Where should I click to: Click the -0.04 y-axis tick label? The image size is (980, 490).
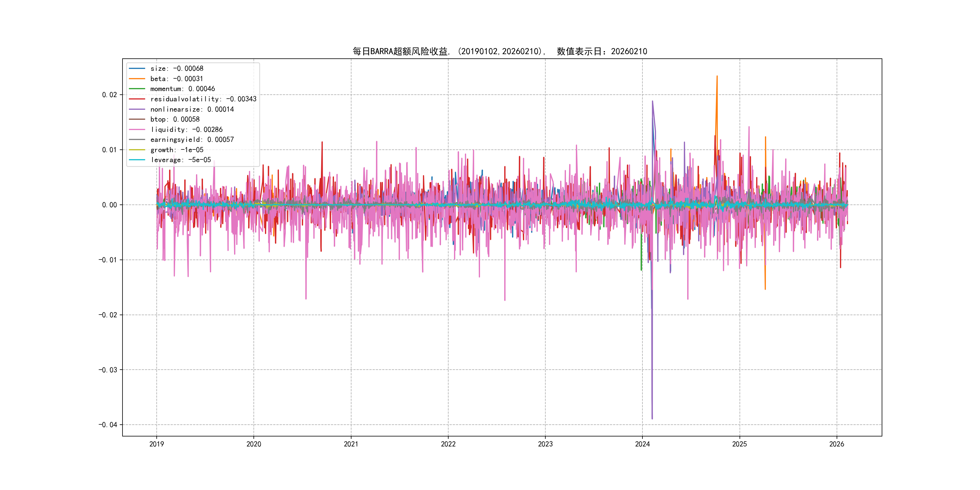tap(108, 425)
